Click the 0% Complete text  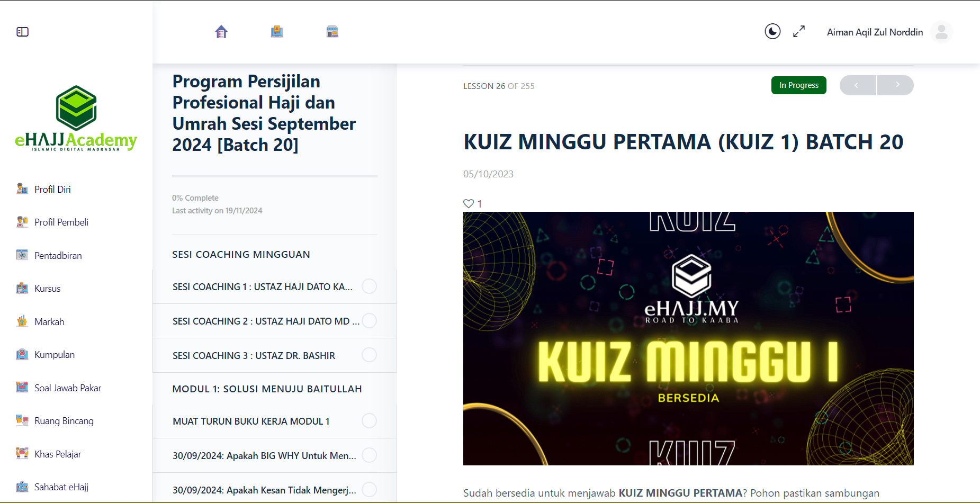pos(195,198)
